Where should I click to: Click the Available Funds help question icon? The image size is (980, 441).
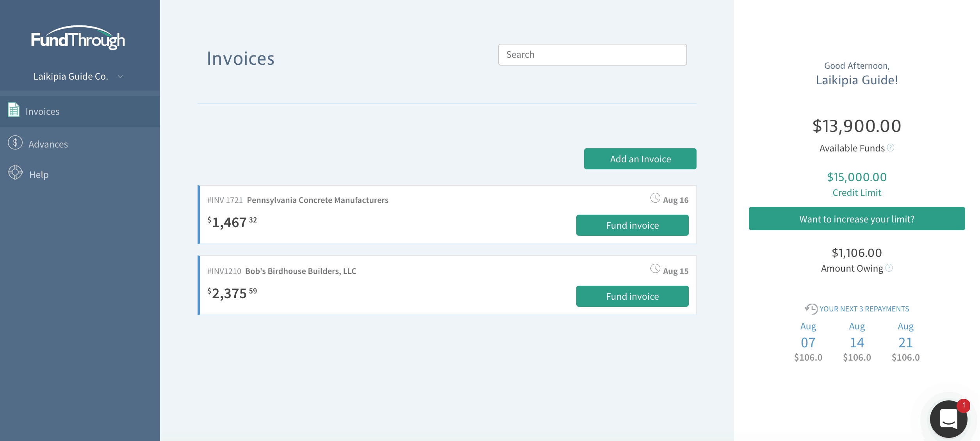pyautogui.click(x=891, y=148)
